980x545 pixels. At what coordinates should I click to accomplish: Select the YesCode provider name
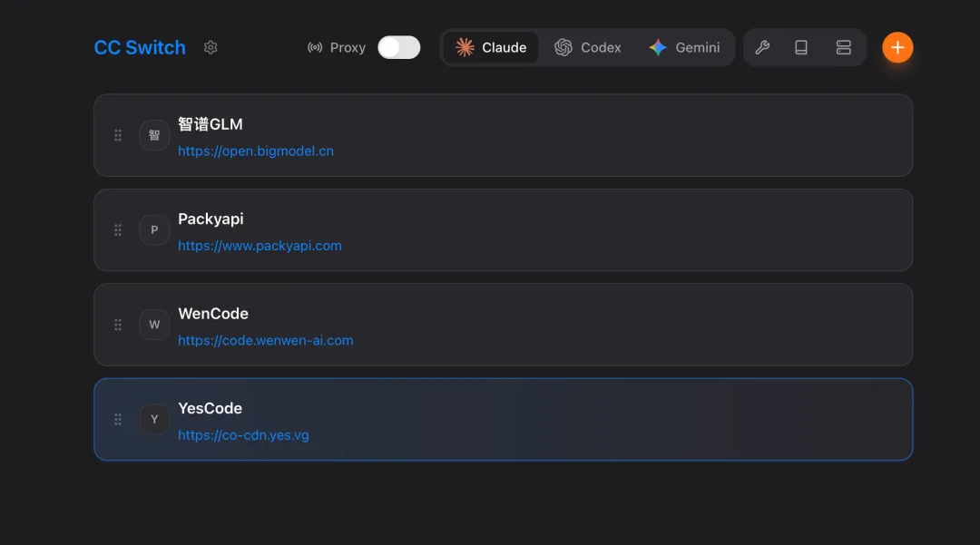tap(210, 408)
